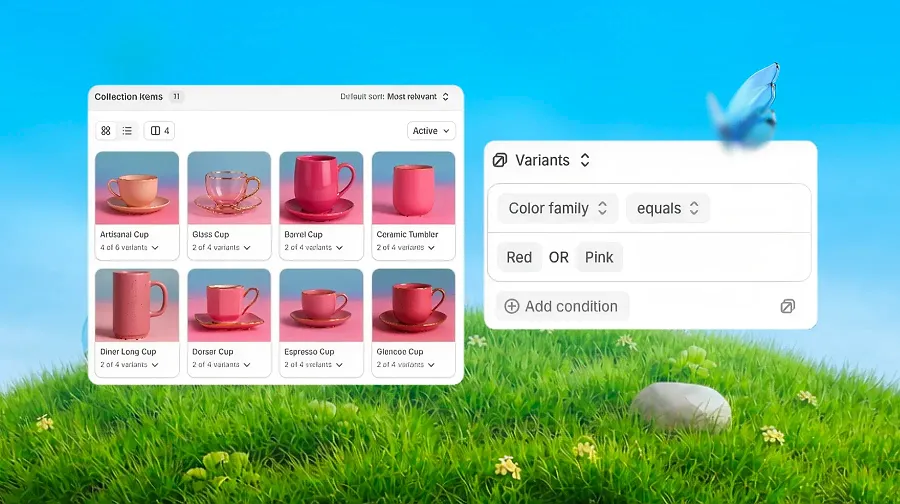Click the Espresso Cup name
The width and height of the screenshot is (900, 504).
point(309,351)
